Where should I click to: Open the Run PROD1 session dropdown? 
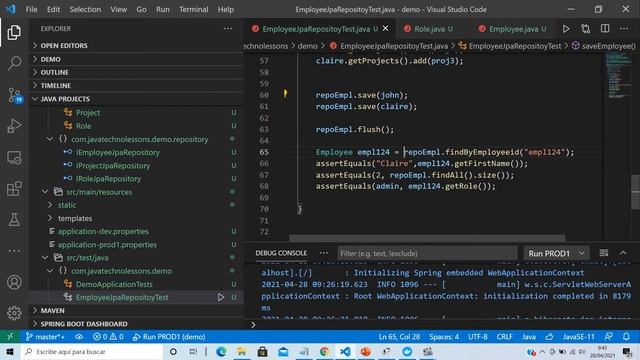(556, 253)
